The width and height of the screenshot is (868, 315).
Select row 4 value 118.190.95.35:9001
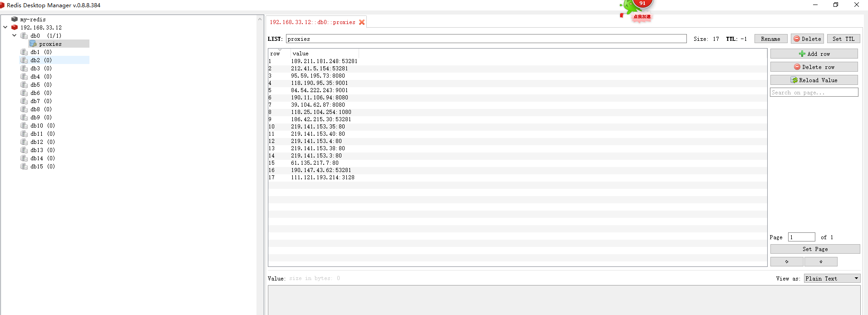[320, 83]
